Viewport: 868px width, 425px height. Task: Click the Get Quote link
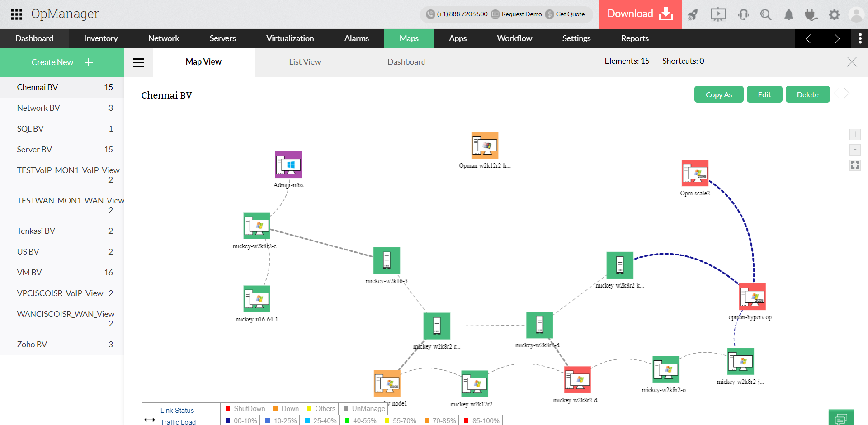[570, 14]
